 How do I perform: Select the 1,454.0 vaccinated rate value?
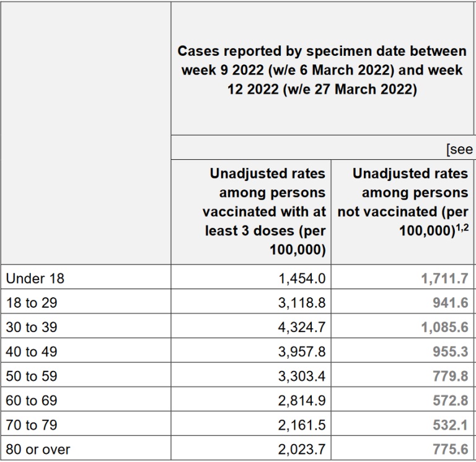point(302,279)
